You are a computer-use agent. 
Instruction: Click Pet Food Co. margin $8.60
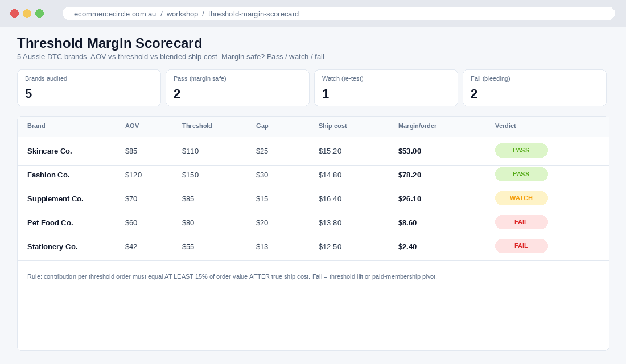[x=407, y=223]
